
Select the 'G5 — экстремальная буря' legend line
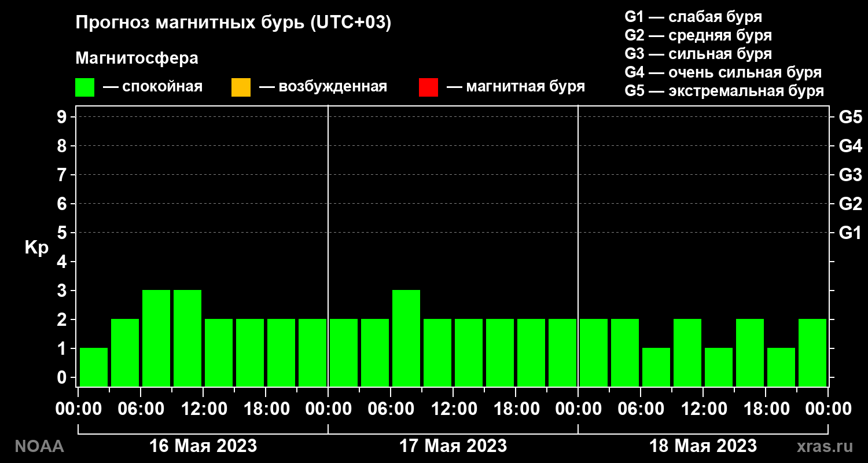(724, 91)
